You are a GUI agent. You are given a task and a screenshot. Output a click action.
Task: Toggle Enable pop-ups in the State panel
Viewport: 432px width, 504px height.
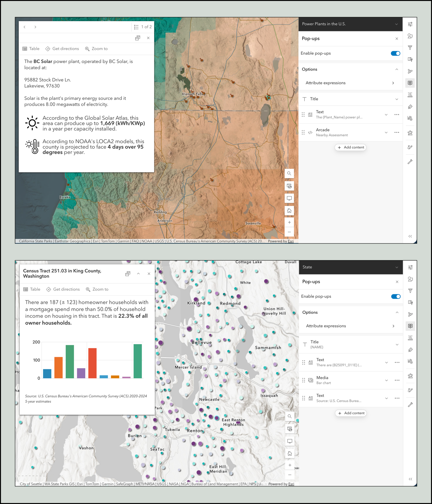click(396, 296)
